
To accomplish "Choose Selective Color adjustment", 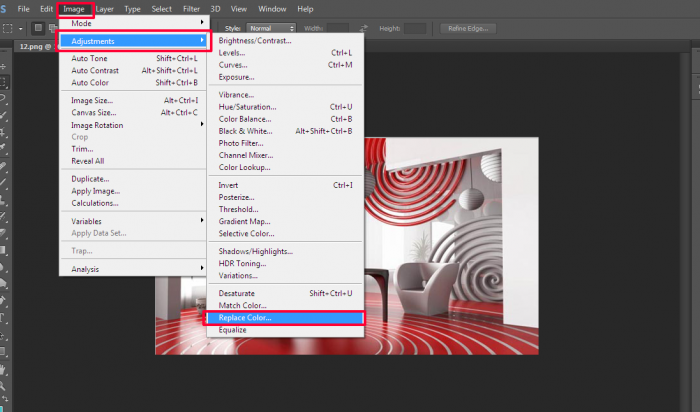I will [285, 233].
